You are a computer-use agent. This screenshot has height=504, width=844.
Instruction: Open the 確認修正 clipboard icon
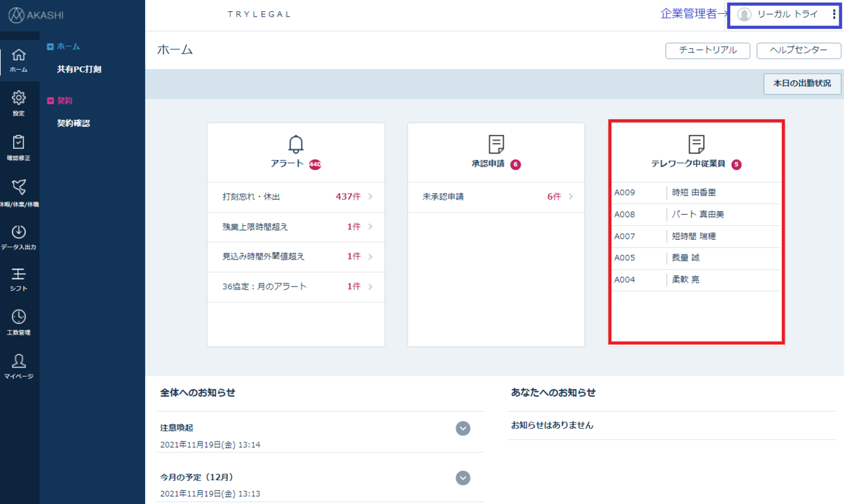19,142
